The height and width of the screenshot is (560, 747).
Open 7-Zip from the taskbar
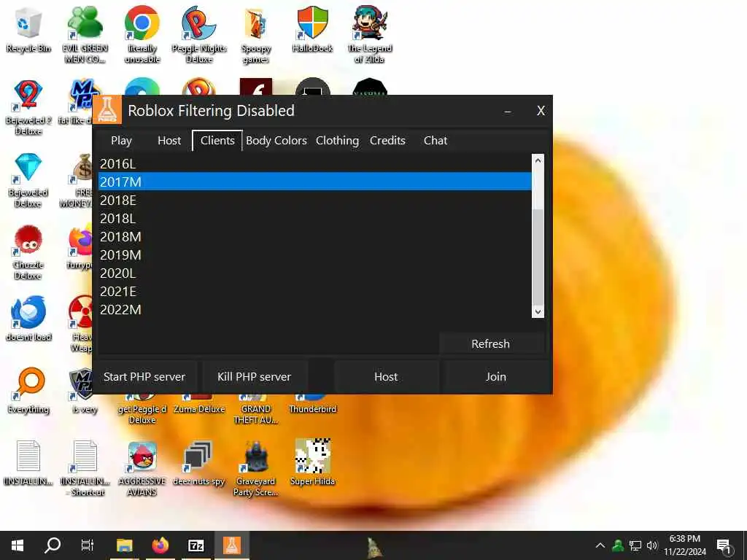(x=196, y=545)
